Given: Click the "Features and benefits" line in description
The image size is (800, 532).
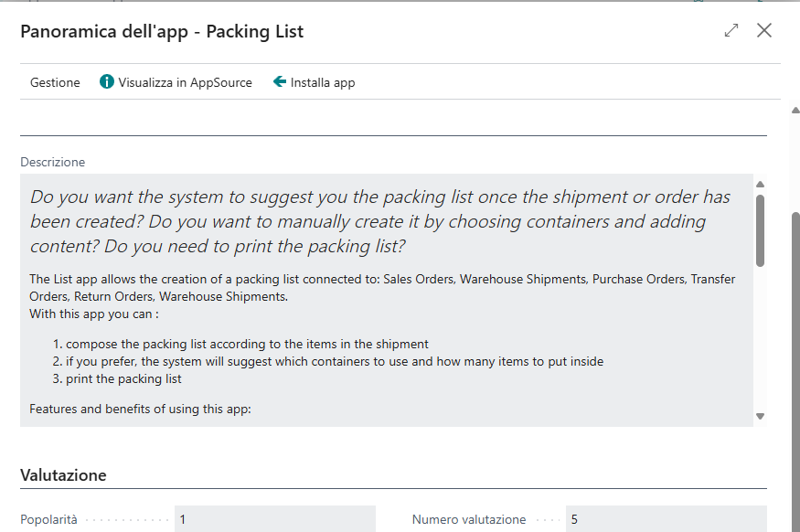Looking at the screenshot, I should click(140, 409).
